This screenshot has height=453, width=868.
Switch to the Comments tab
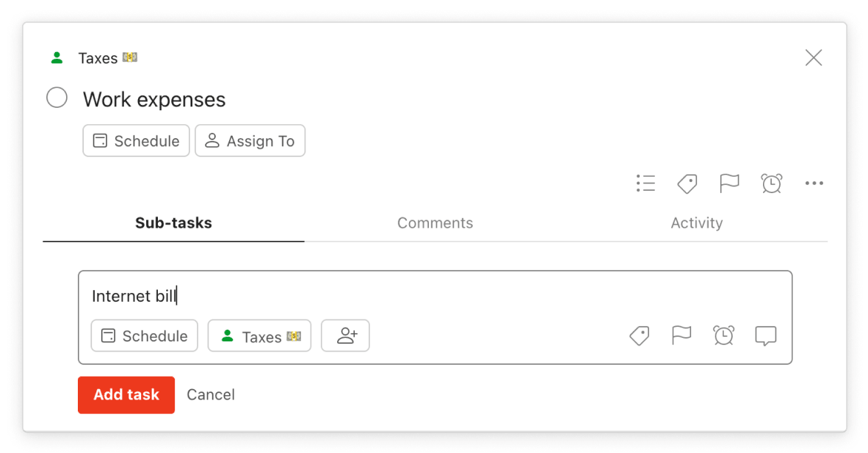tap(435, 223)
